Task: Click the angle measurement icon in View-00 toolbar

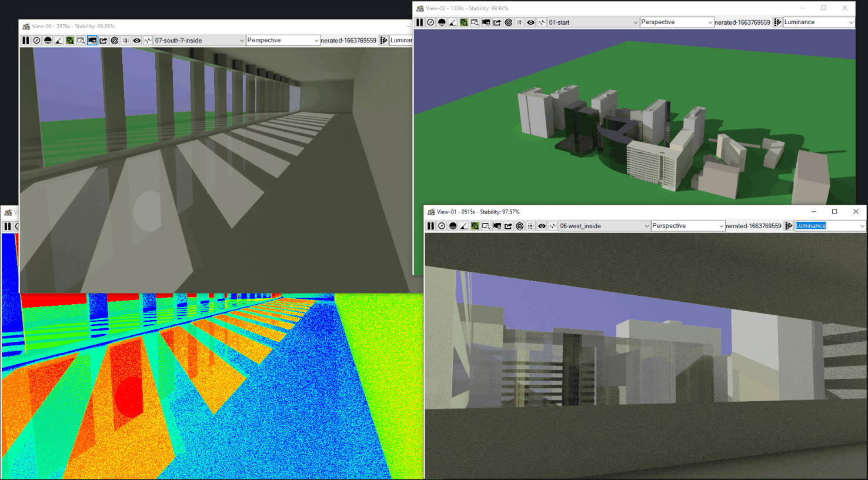Action: [x=58, y=40]
